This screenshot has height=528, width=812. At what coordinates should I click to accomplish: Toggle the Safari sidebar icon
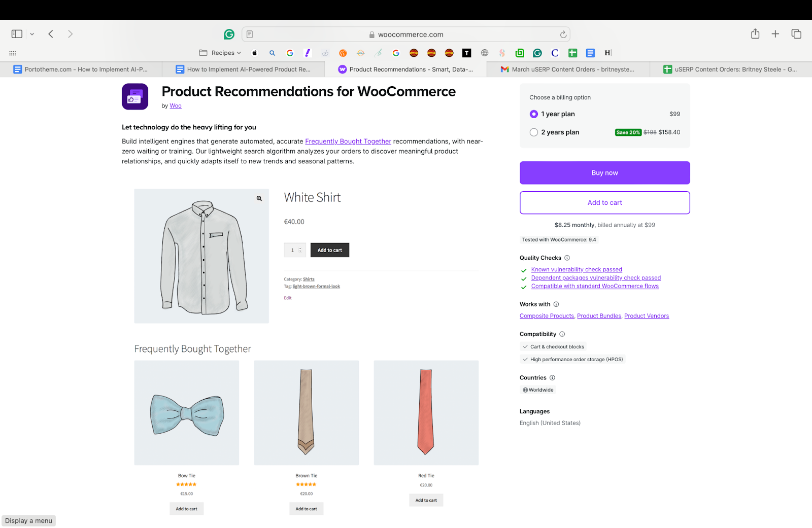coord(17,34)
